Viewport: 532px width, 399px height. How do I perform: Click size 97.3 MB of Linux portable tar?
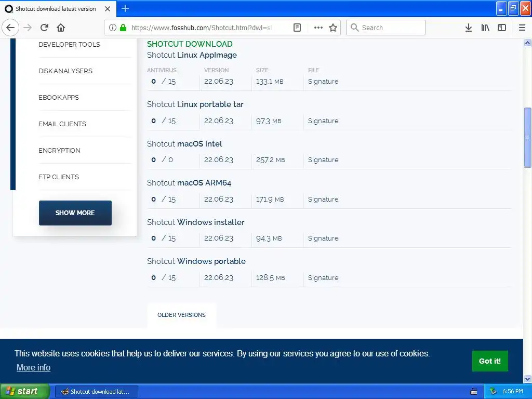click(x=269, y=121)
